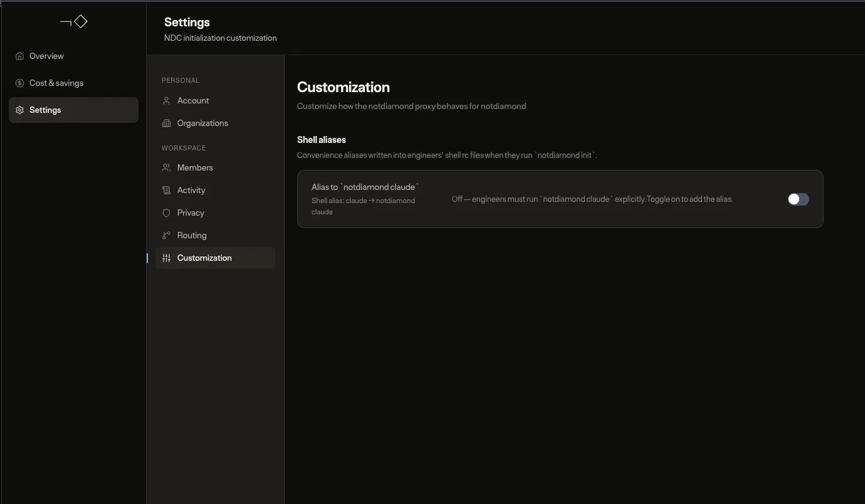Viewport: 865px width, 504px height.
Task: Click the "Settings" page title in header
Action: click(187, 22)
